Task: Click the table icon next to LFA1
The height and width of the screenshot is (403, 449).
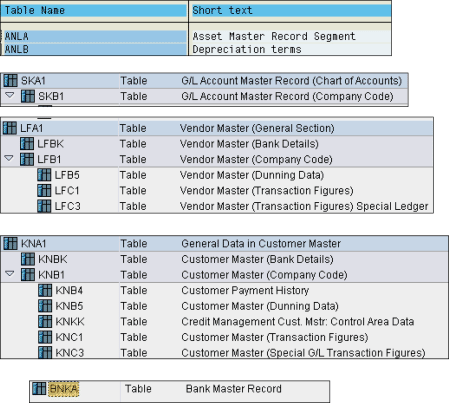Action: pyautogui.click(x=10, y=128)
